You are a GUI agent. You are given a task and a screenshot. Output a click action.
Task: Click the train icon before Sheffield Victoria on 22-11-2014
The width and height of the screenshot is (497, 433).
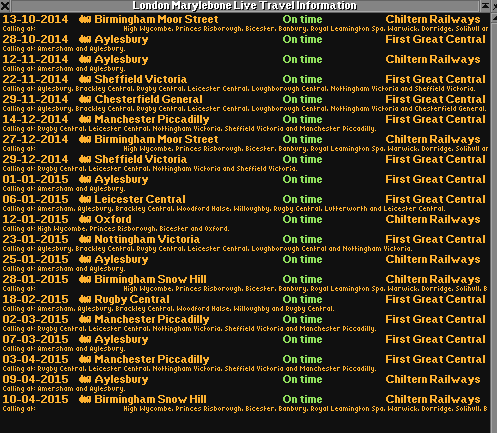(85, 80)
